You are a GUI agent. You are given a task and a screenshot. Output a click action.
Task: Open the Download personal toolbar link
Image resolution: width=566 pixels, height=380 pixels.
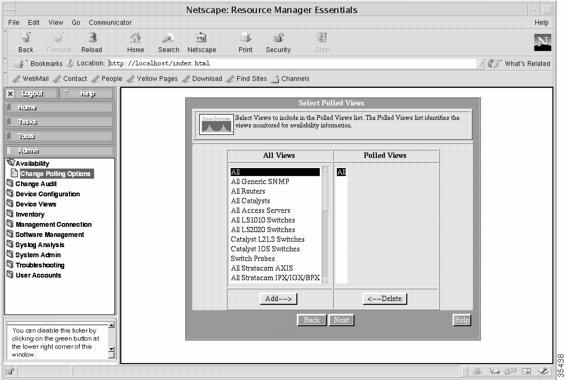coord(203,79)
